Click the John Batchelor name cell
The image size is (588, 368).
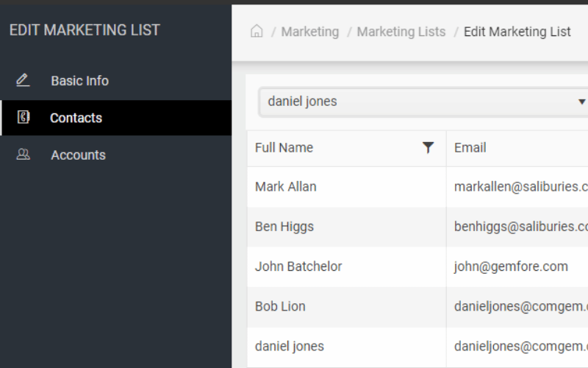click(x=298, y=266)
